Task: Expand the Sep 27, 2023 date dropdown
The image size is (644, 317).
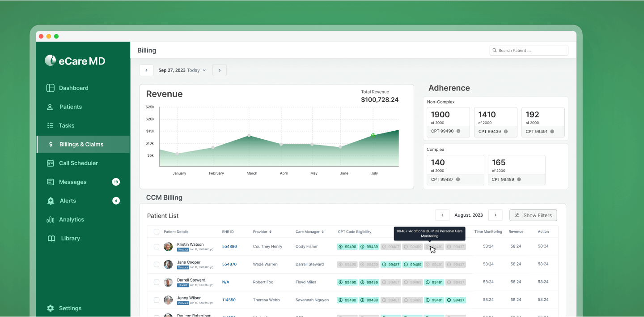Action: click(x=204, y=70)
